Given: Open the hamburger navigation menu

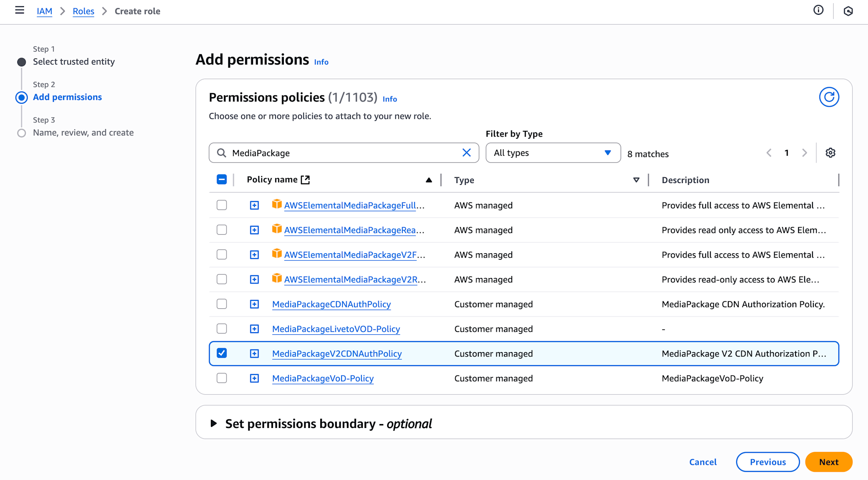Looking at the screenshot, I should (x=20, y=10).
